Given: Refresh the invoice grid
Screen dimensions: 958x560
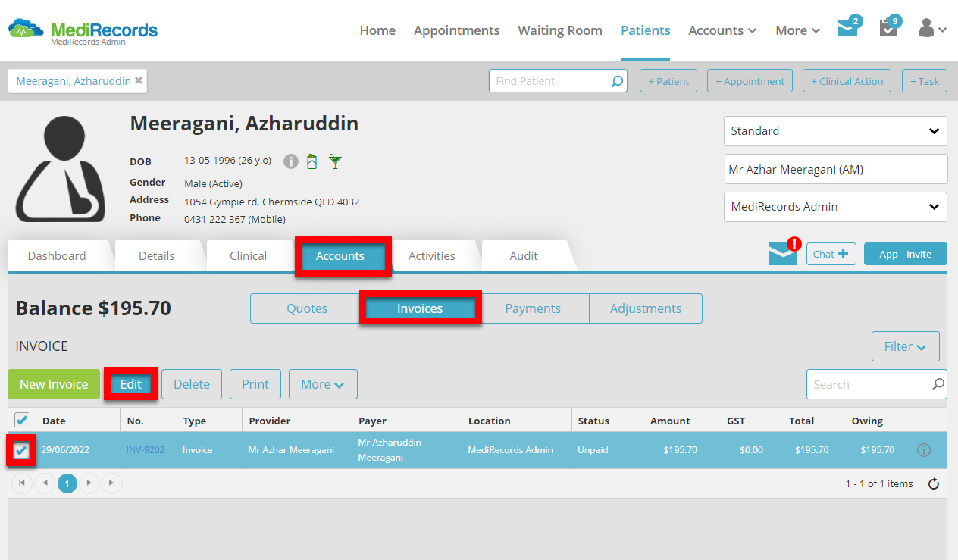Looking at the screenshot, I should pos(934,483).
